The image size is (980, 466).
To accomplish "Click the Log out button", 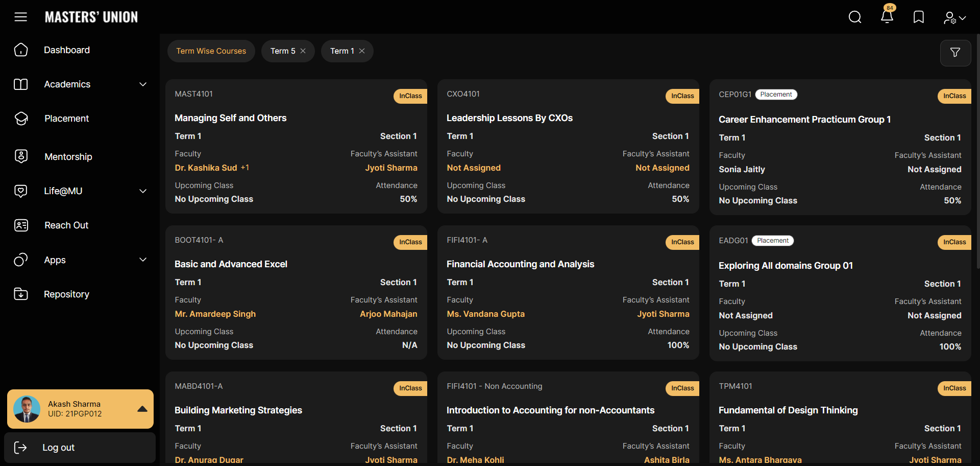I will [58, 448].
